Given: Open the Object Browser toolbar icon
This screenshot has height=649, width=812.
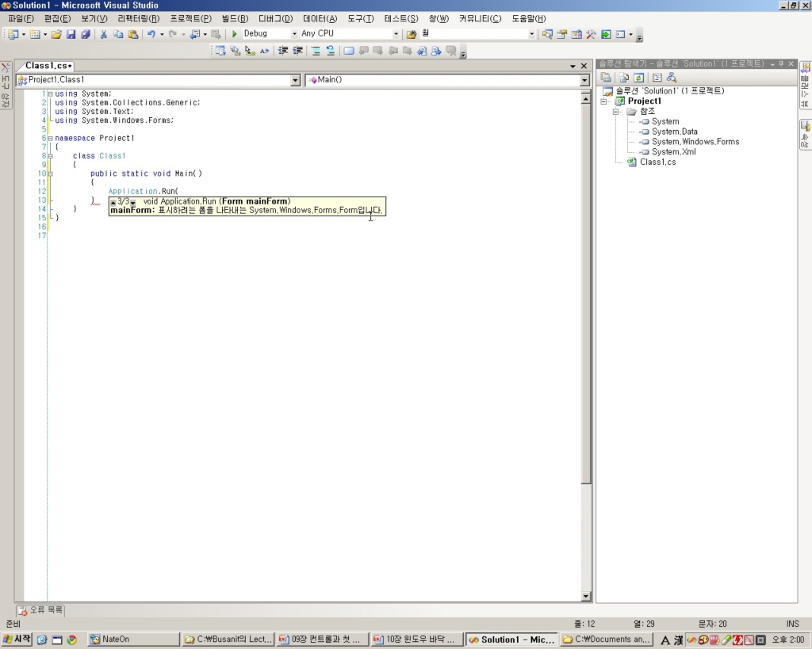Looking at the screenshot, I should (x=576, y=34).
